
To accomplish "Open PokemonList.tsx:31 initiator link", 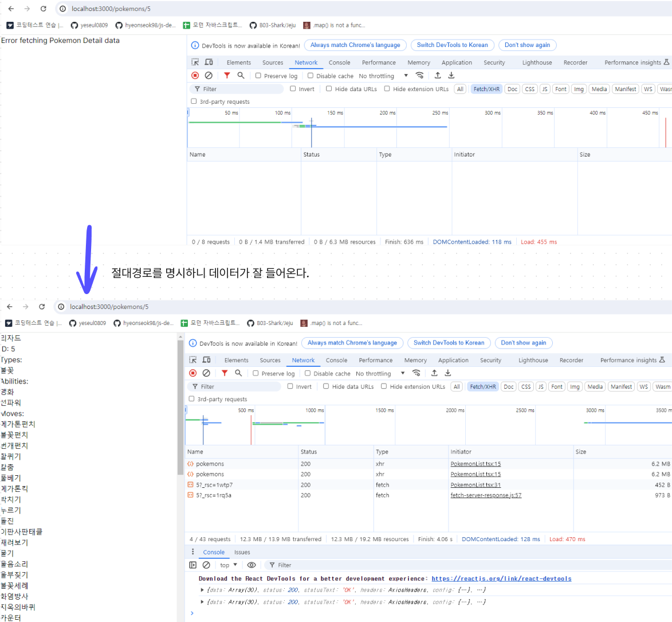I will pyautogui.click(x=475, y=485).
